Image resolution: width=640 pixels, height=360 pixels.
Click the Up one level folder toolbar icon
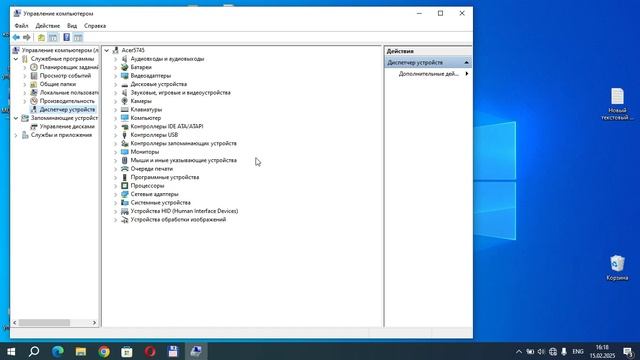click(41, 38)
